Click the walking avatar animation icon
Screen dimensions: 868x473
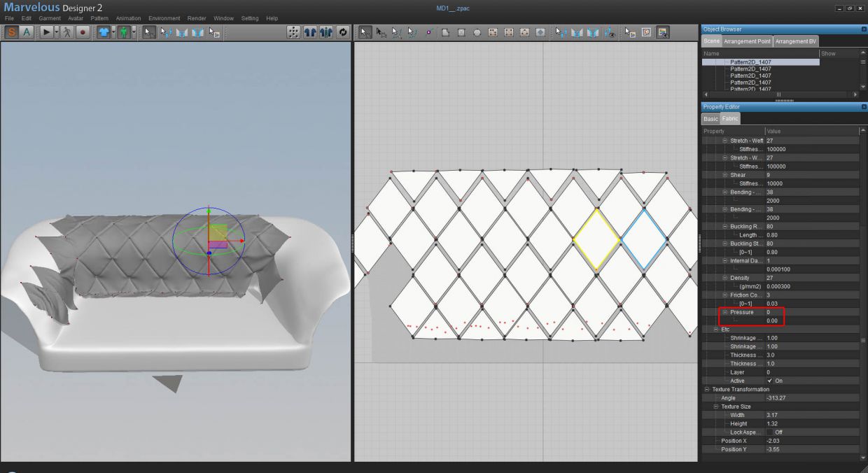(66, 32)
